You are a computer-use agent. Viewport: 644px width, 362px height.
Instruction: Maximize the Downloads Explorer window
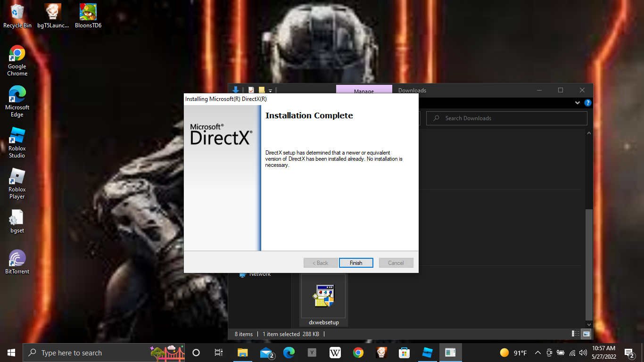[x=561, y=90]
